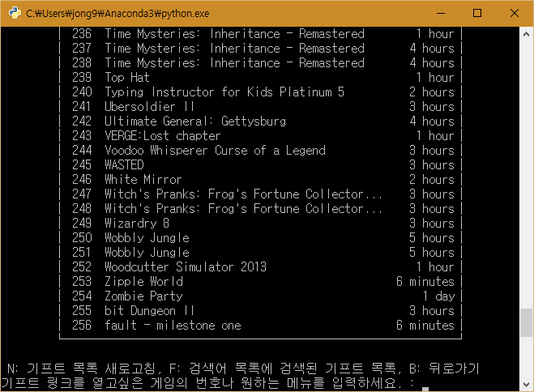Click the number 237 in the list
Viewport: 534px width, 392px height.
click(x=82, y=49)
